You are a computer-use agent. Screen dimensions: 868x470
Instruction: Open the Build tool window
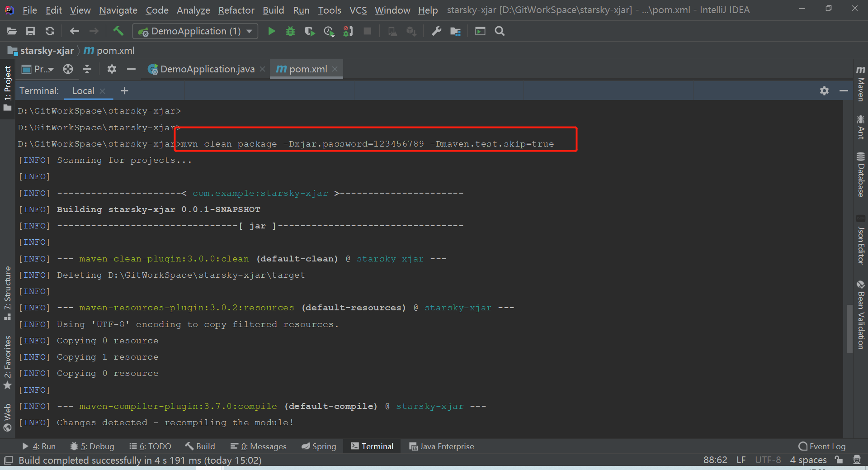tap(200, 446)
